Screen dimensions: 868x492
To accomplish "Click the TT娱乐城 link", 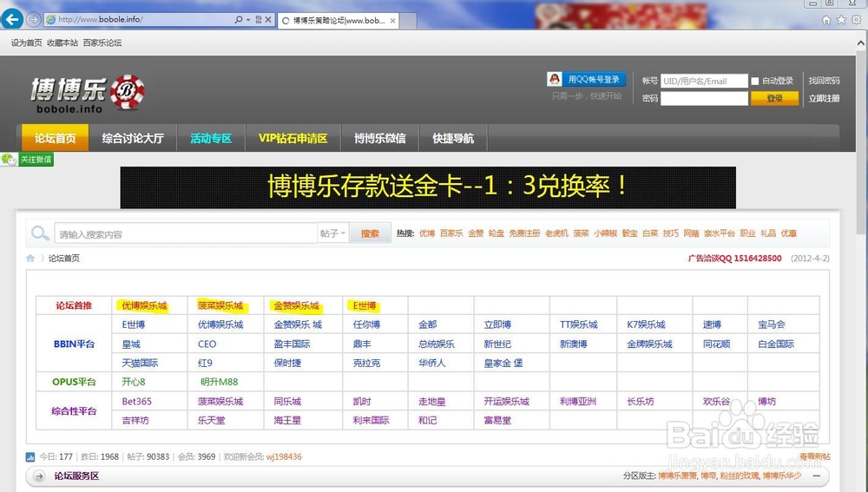I will (578, 325).
